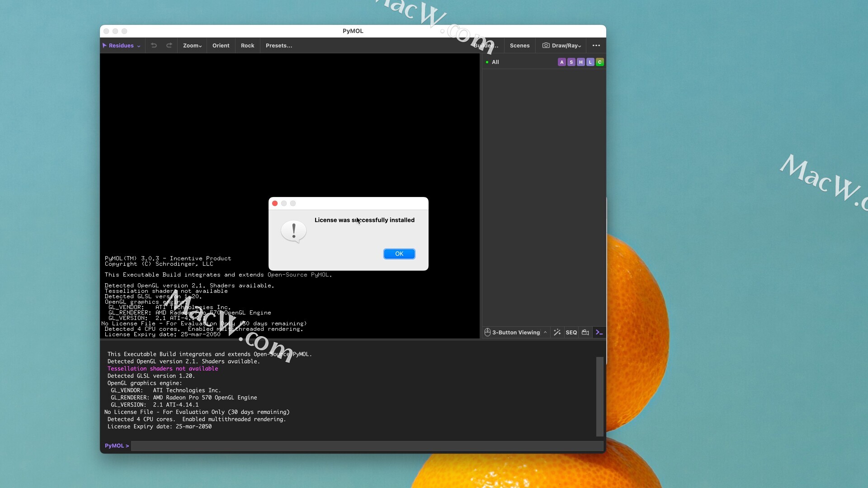Viewport: 868px width, 488px height.
Task: Open the Builder panel
Action: point(486,46)
